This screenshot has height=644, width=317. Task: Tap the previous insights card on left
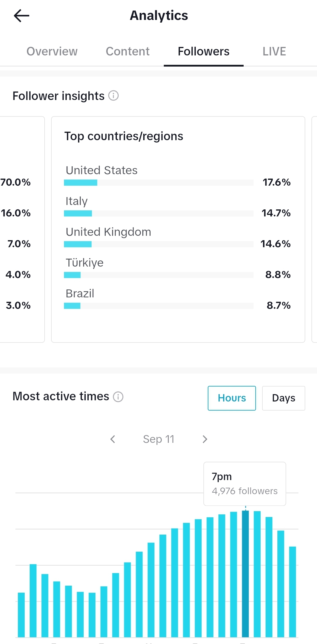point(22,229)
